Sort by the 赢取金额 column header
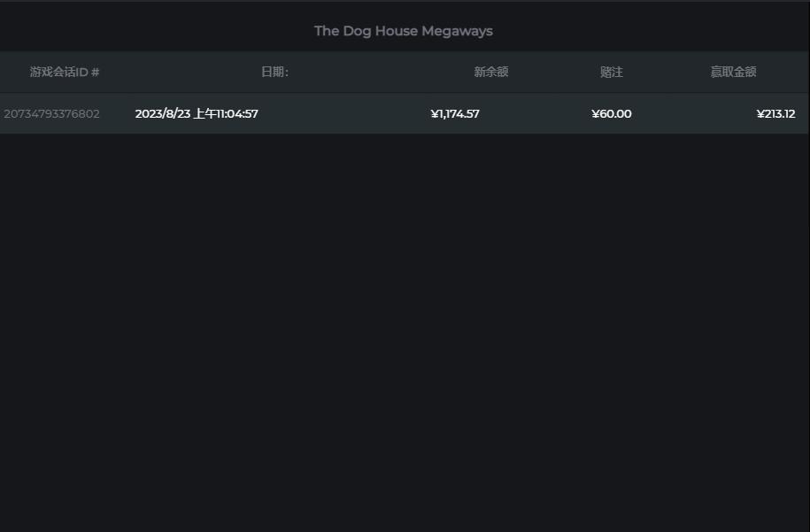 (x=733, y=72)
